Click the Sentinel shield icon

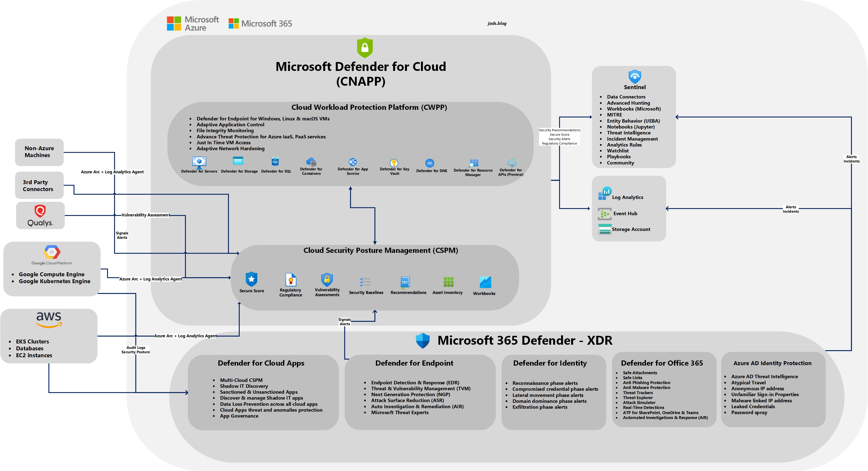pos(634,77)
